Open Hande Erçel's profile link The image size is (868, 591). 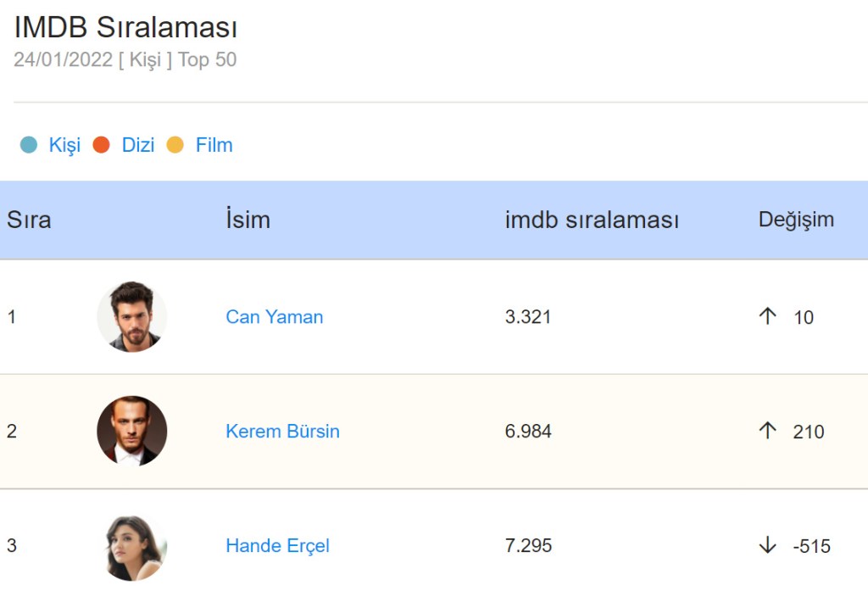tap(277, 545)
